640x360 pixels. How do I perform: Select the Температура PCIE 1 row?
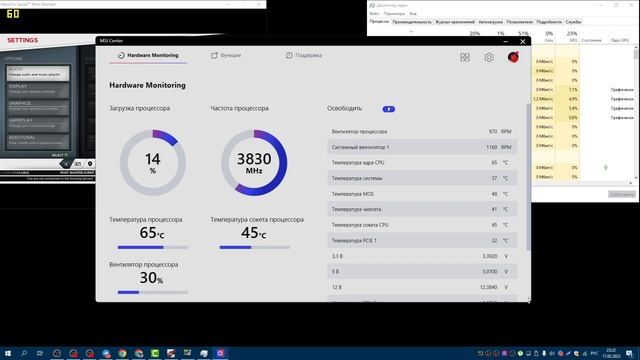(x=422, y=240)
